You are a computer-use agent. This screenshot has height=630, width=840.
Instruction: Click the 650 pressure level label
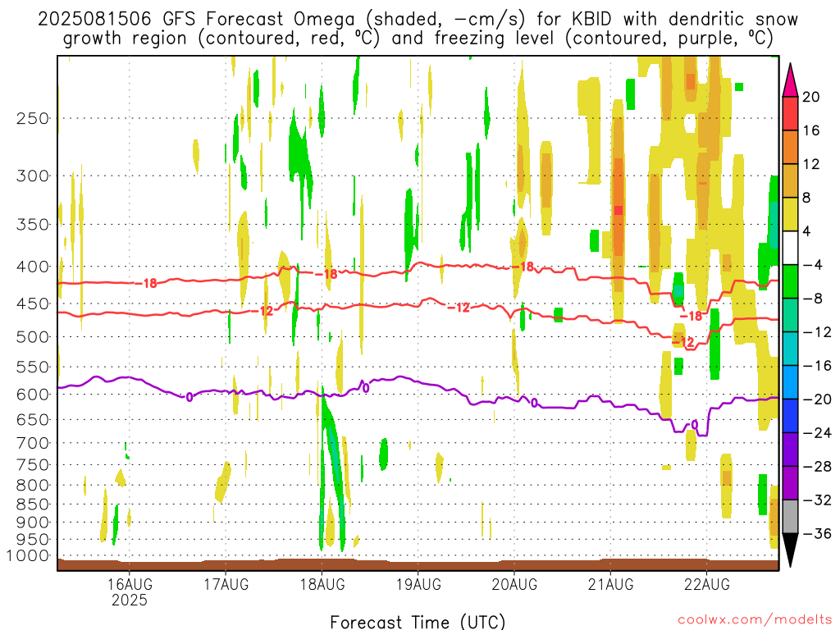[33, 419]
